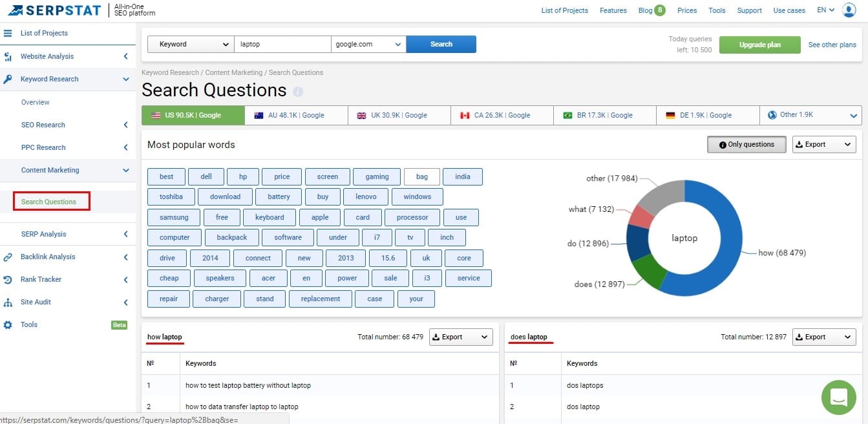Open Search Questions in the sidebar
The image size is (868, 424).
coord(49,202)
